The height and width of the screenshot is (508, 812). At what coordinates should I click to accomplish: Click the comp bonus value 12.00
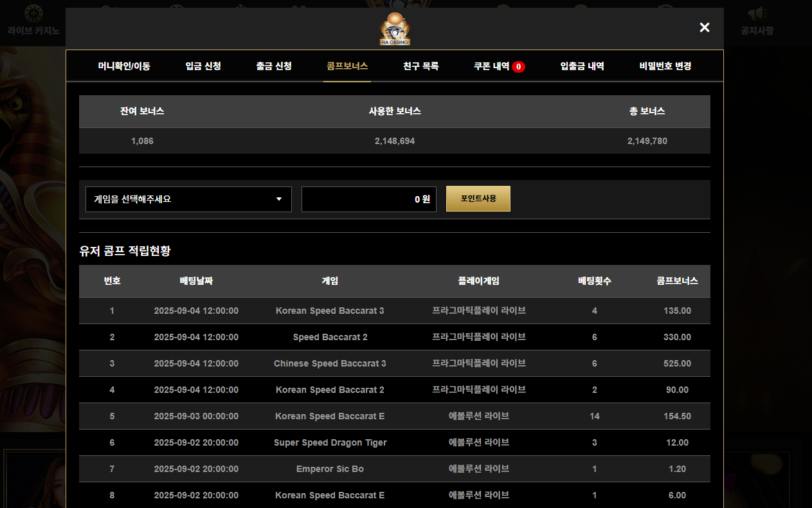[677, 442]
